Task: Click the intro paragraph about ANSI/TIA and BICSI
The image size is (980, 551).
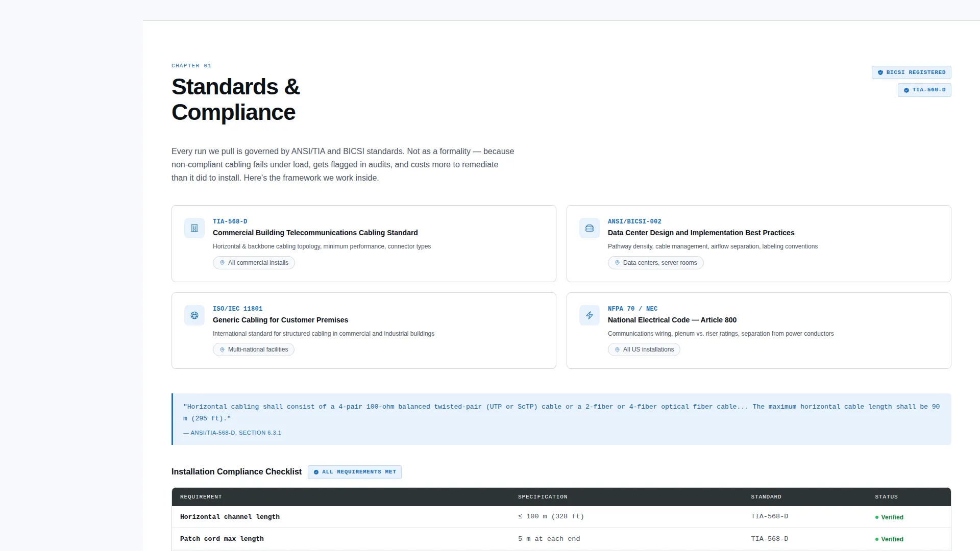Action: [343, 165]
